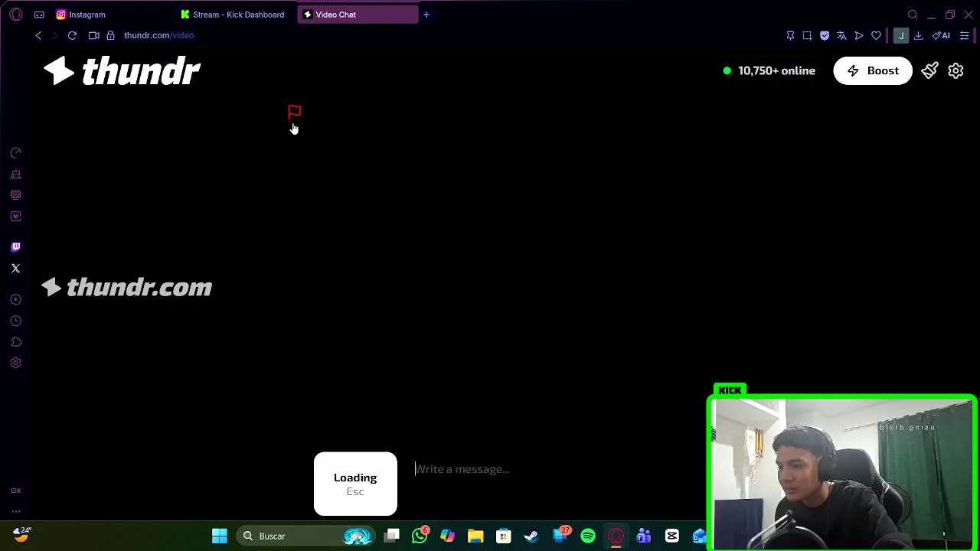
Task: Click the red report flag icon
Action: [294, 112]
